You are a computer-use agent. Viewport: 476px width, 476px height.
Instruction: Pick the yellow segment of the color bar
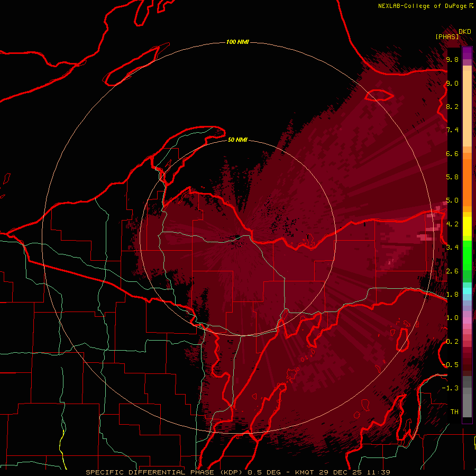point(467,226)
